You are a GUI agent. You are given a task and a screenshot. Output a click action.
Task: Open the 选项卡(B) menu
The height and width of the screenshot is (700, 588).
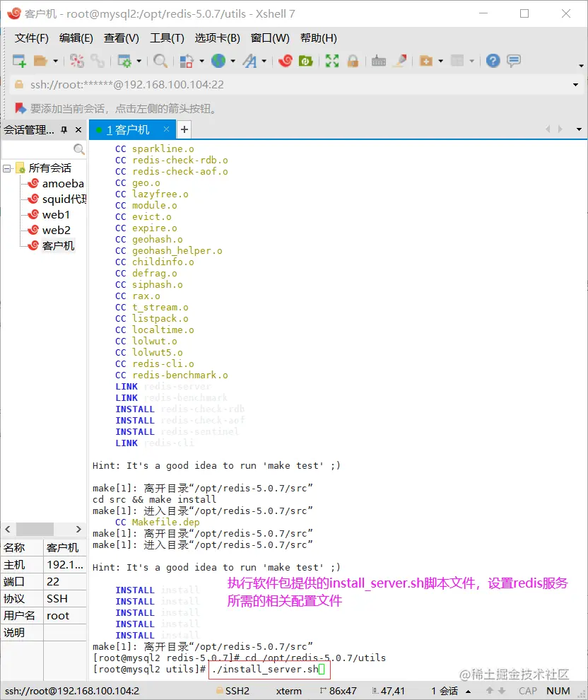pyautogui.click(x=217, y=38)
